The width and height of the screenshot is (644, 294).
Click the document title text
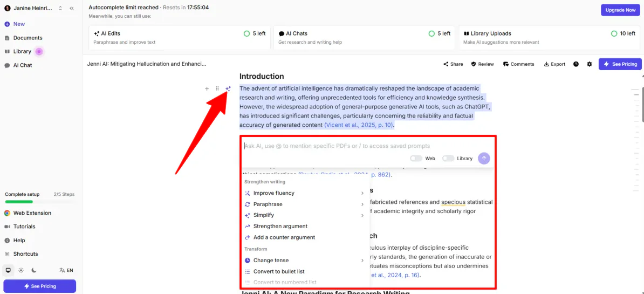tap(147, 64)
